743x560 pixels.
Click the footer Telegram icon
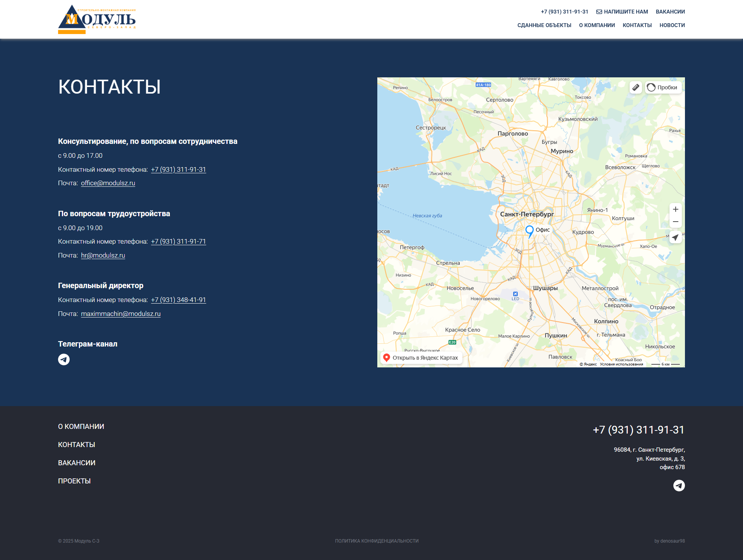pos(679,485)
